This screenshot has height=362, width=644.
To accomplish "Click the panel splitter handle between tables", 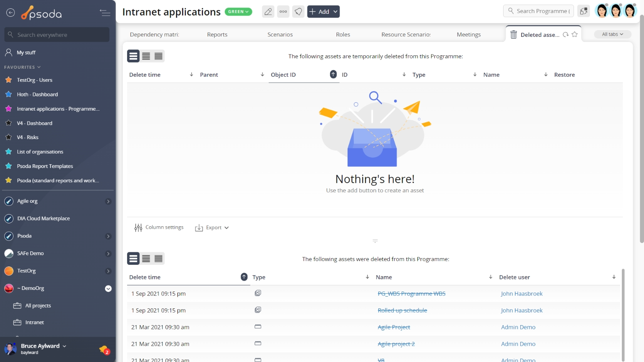I will tap(375, 241).
